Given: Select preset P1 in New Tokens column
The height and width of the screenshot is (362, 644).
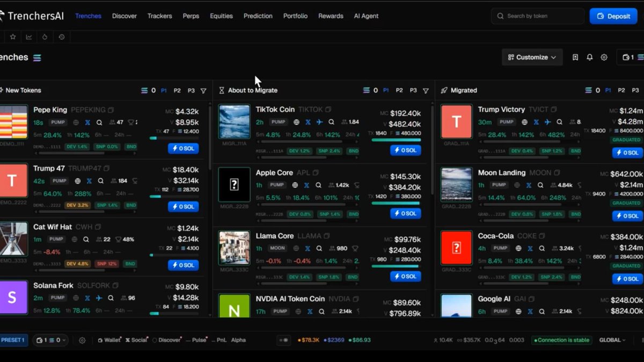Looking at the screenshot, I should (x=164, y=91).
